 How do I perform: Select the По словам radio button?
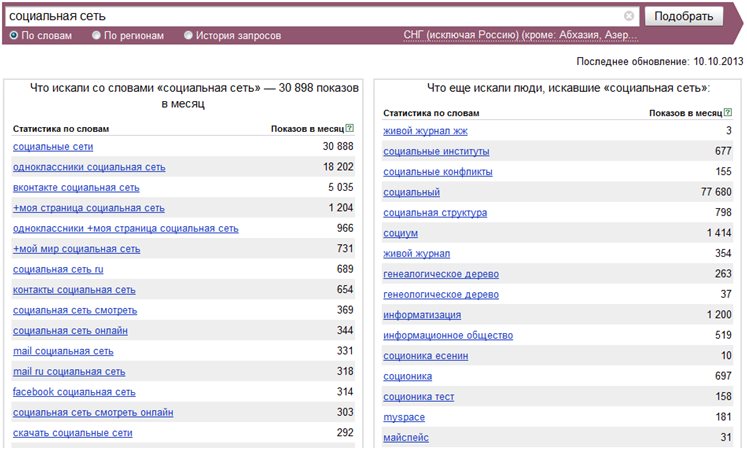point(14,35)
